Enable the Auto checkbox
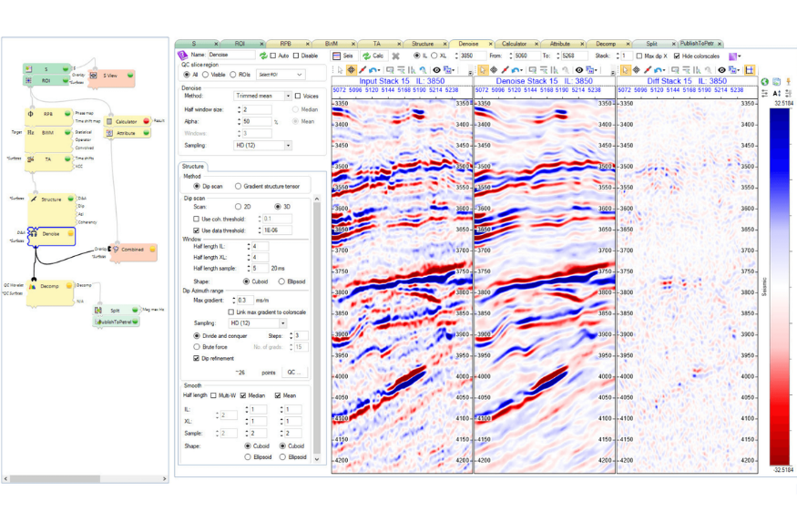The height and width of the screenshot is (532, 797). (273, 56)
